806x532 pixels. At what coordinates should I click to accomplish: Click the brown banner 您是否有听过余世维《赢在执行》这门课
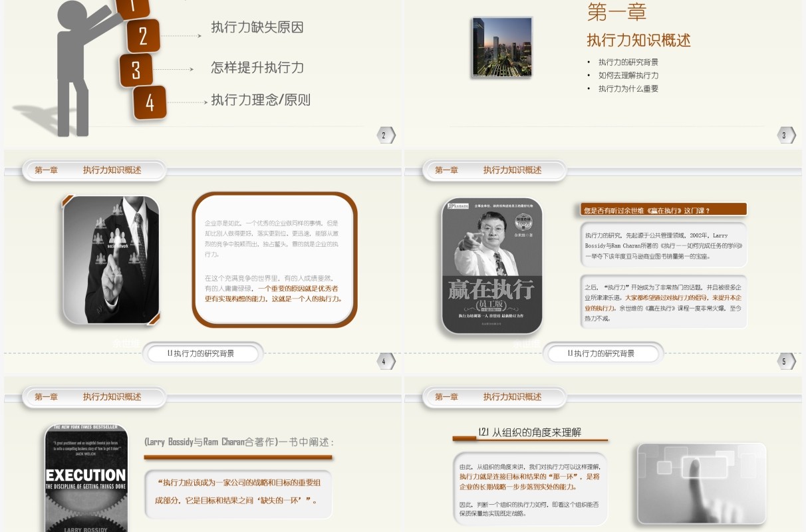(x=663, y=209)
